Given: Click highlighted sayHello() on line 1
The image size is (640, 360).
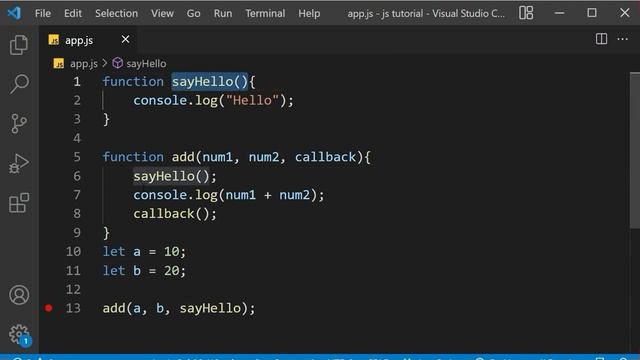Looking at the screenshot, I should (210, 82).
